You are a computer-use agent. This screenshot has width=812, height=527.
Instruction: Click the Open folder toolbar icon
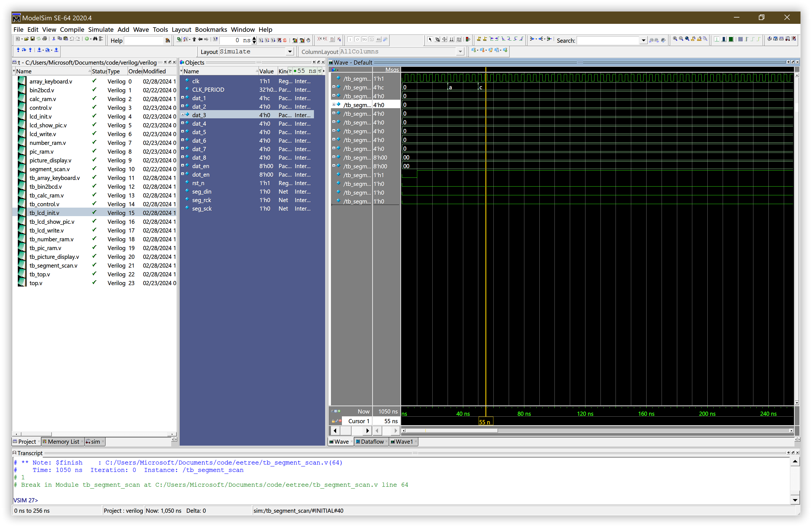(x=26, y=39)
